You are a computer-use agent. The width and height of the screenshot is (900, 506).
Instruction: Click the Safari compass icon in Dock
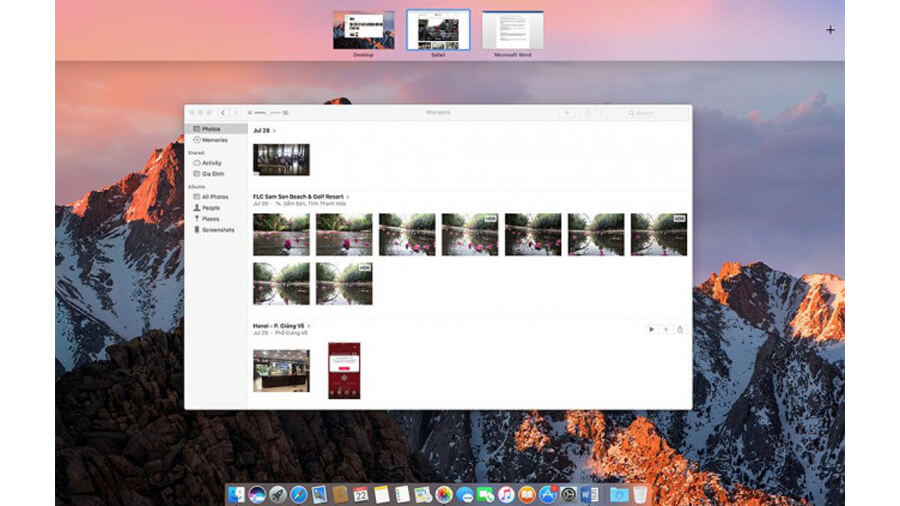coord(298,494)
